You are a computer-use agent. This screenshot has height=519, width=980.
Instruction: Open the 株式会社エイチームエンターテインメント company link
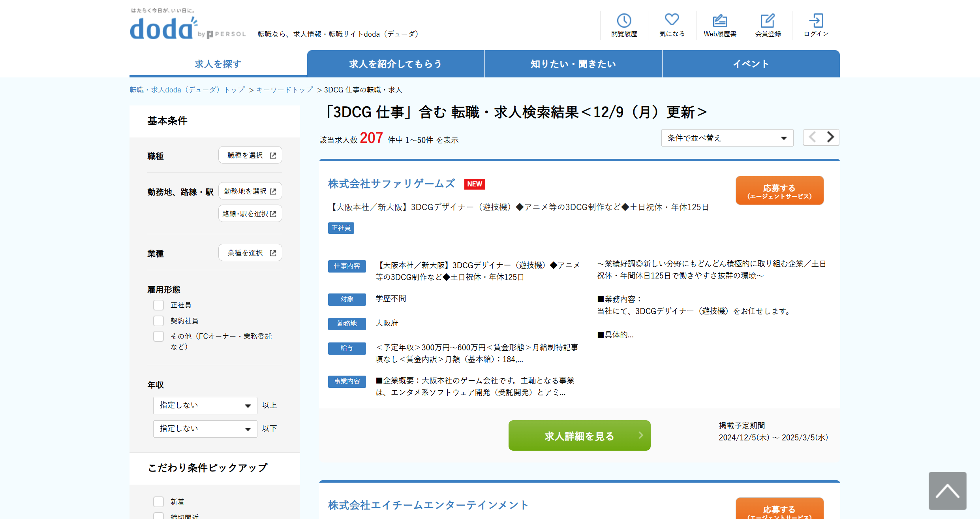[428, 505]
